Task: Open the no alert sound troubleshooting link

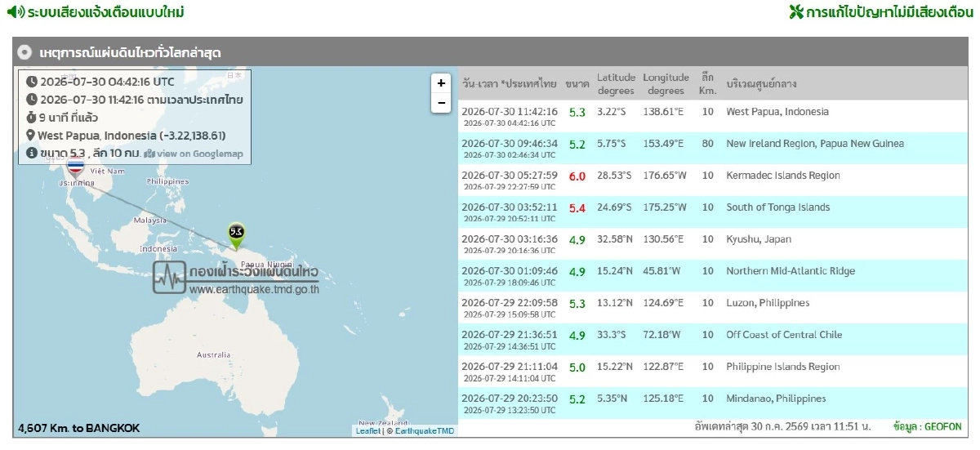Action: 889,12
